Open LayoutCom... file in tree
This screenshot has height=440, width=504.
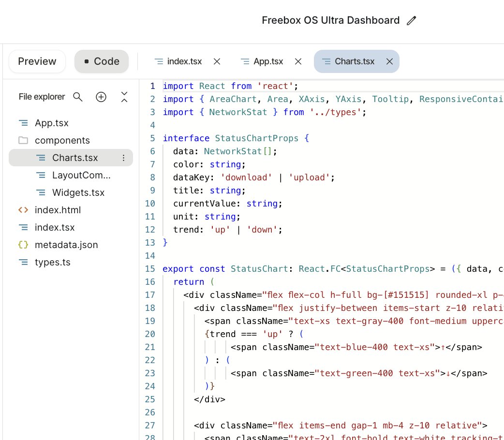coord(81,175)
